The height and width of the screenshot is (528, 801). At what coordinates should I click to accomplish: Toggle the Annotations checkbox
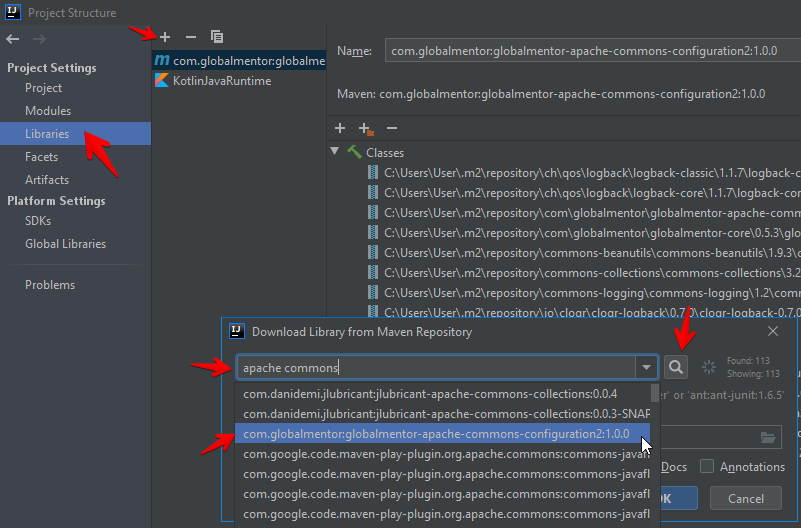(x=707, y=467)
